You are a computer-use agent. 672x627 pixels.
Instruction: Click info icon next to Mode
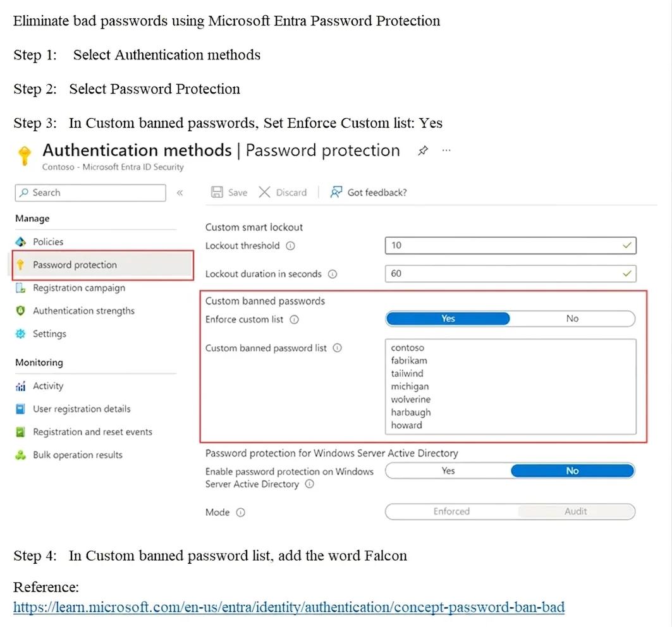241,512
